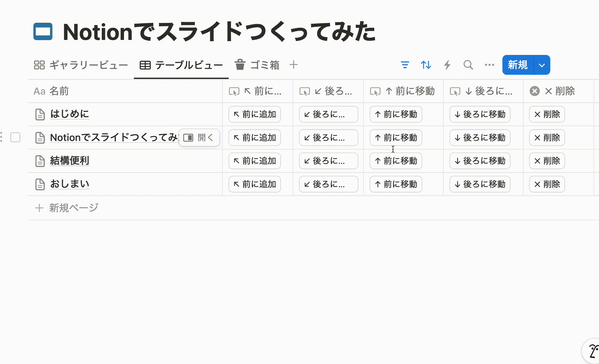Click 後ろに移動 button for 結構便利 row
Viewport: 599px width, 364px height.
pos(480,161)
